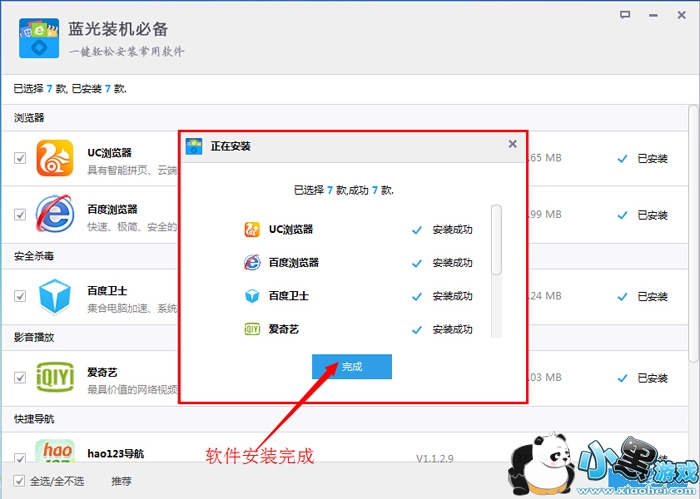Click the 安全杀毒 category header
Screen dimensions: 700x499
click(34, 256)
